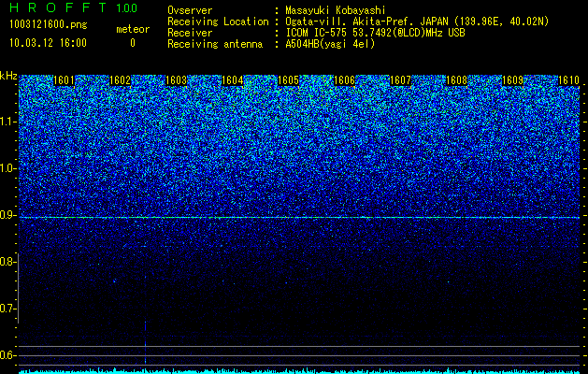The image size is (588, 374).
Task: Click the 1601 time marker label
Action: [x=64, y=80]
